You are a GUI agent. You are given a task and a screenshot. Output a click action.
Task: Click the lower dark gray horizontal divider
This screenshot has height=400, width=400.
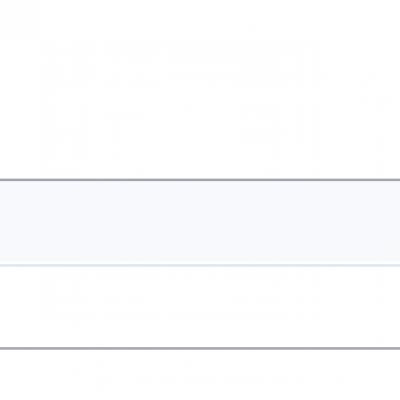[x=200, y=348]
